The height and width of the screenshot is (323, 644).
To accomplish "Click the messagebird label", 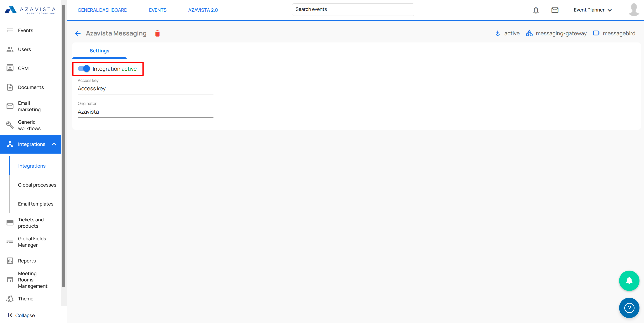I will 619,33.
